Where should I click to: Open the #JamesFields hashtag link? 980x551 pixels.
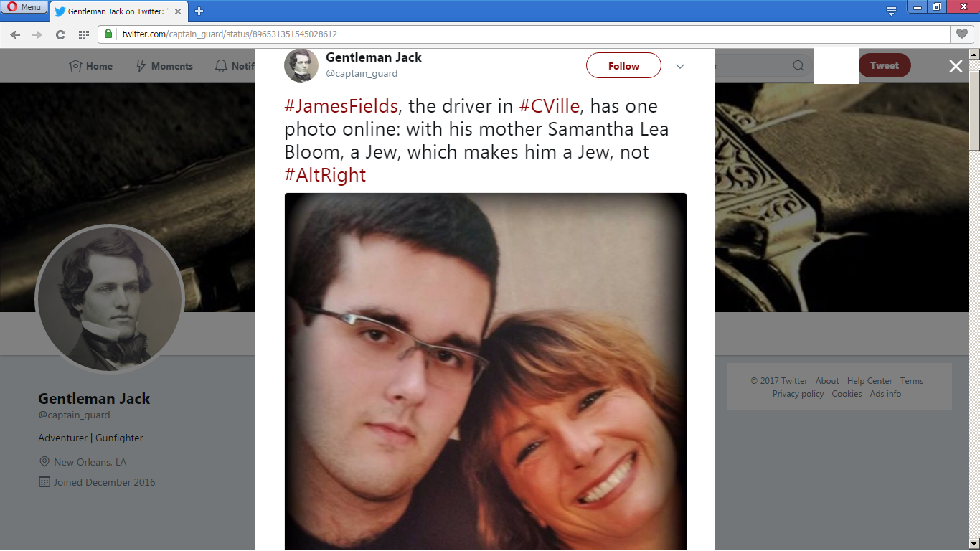point(341,106)
